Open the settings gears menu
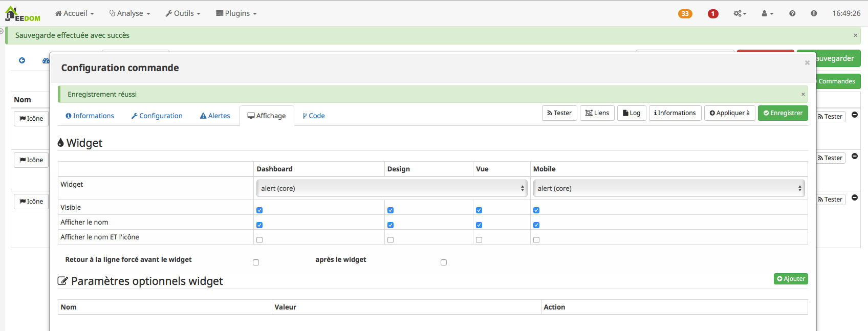868x331 pixels. tap(739, 14)
